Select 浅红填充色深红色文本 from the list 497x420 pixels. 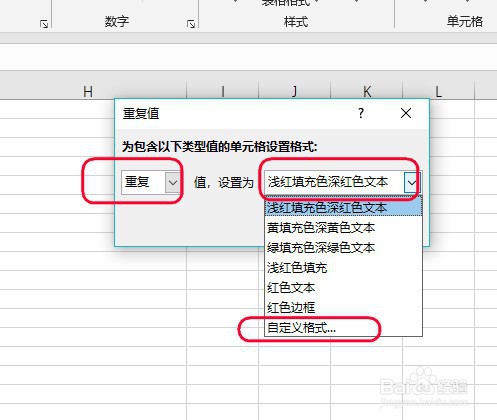point(343,208)
